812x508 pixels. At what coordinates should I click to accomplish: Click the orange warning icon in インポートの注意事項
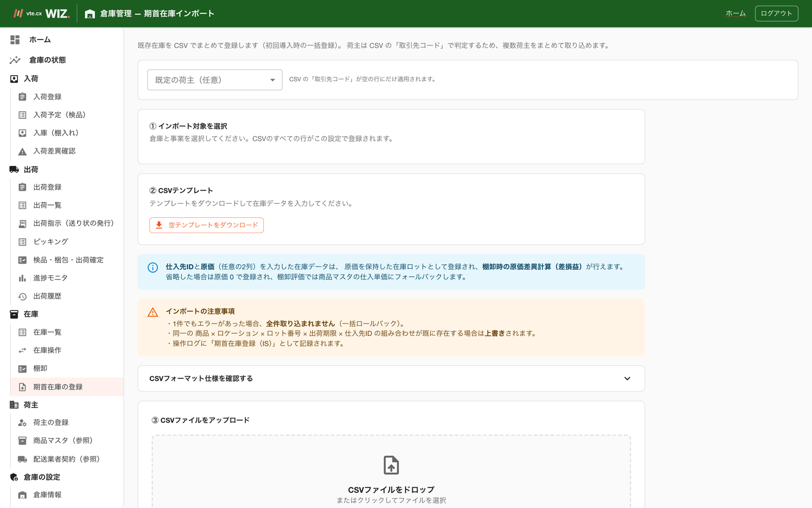(153, 312)
